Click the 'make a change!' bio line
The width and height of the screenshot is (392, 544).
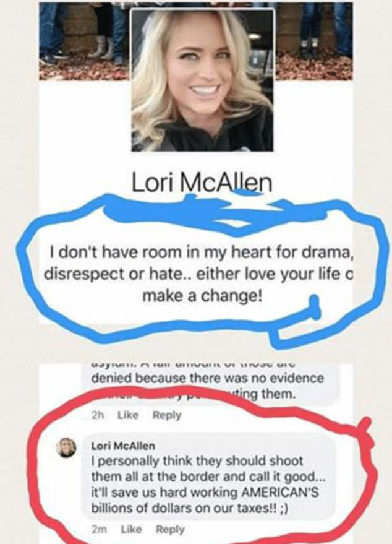click(x=202, y=296)
